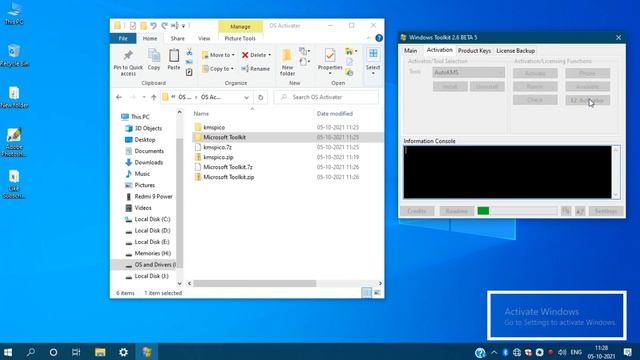640x360 pixels.
Task: Open the Select dropdown in ribbon
Action: pos(373,62)
